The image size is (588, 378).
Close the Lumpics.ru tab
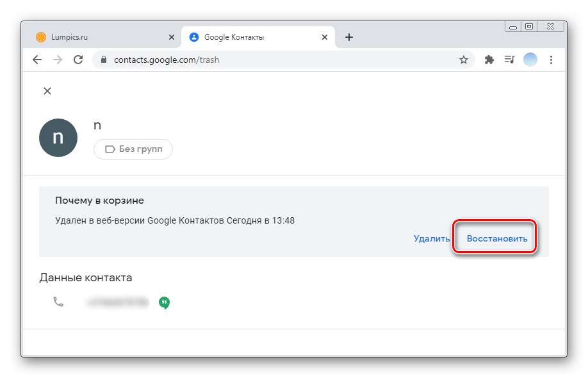click(x=171, y=37)
